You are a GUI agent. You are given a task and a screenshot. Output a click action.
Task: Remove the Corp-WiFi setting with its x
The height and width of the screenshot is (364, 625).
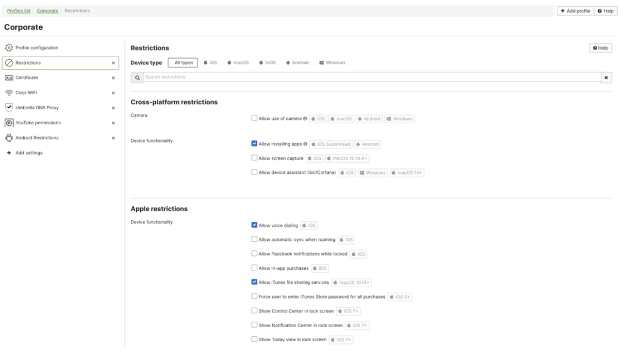(x=114, y=93)
